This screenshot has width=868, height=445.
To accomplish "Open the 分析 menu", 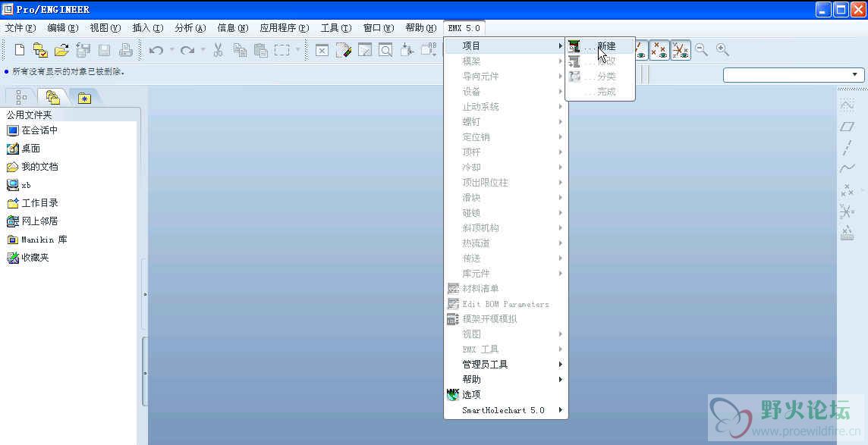I will coord(190,27).
